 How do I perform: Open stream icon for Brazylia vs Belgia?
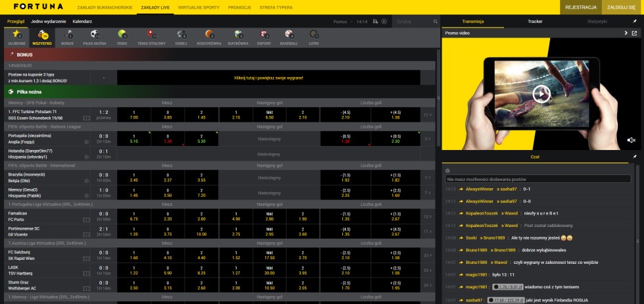pyautogui.click(x=86, y=180)
